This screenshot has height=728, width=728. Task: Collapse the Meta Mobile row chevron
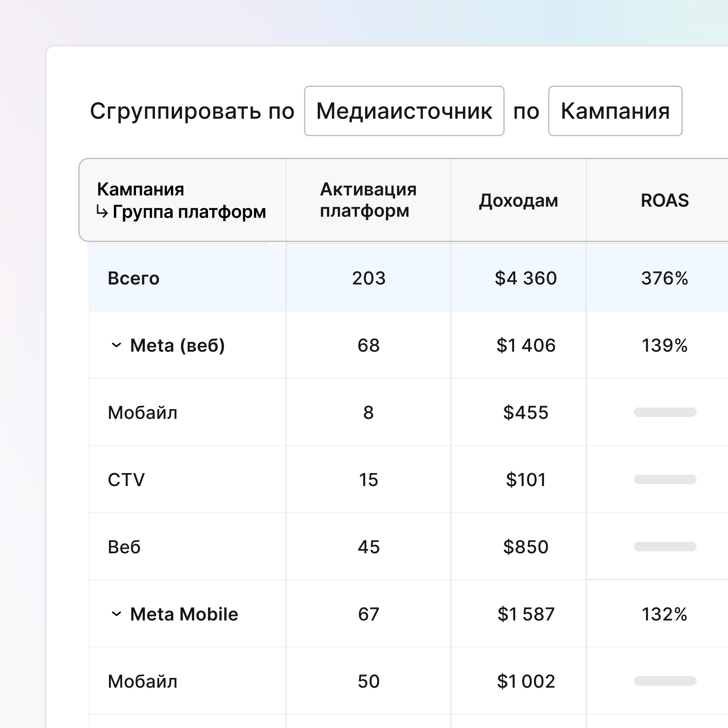pyautogui.click(x=116, y=614)
